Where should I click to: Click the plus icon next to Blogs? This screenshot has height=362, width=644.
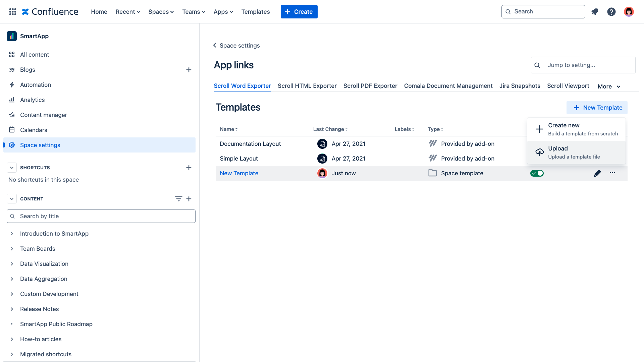(x=189, y=70)
